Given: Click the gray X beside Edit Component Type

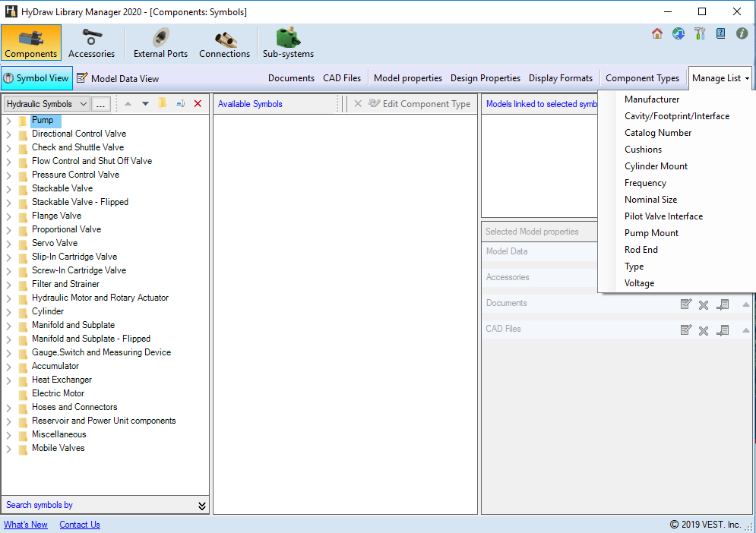Looking at the screenshot, I should [358, 103].
